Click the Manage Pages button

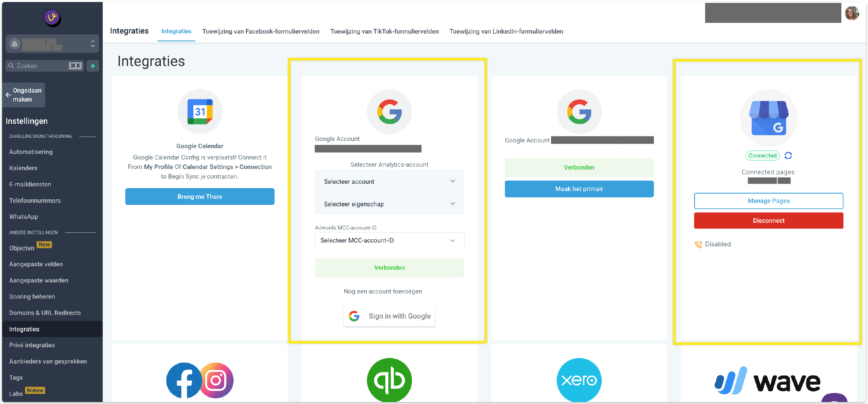tap(768, 201)
